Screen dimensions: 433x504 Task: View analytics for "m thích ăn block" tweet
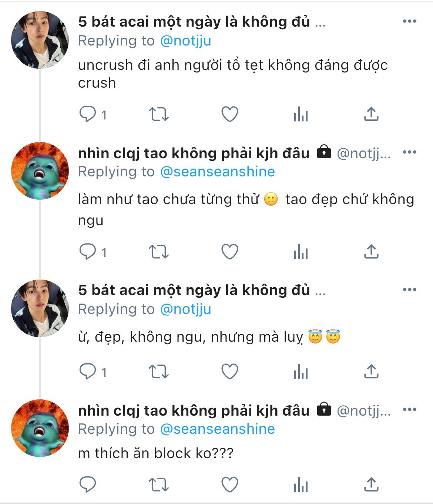pos(301,485)
